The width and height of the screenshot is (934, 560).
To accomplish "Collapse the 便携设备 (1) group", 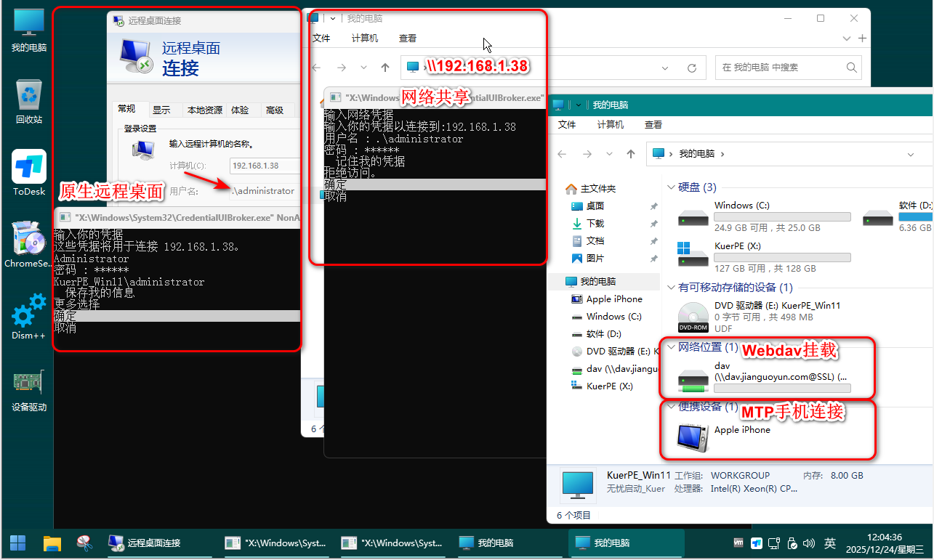I will point(670,407).
